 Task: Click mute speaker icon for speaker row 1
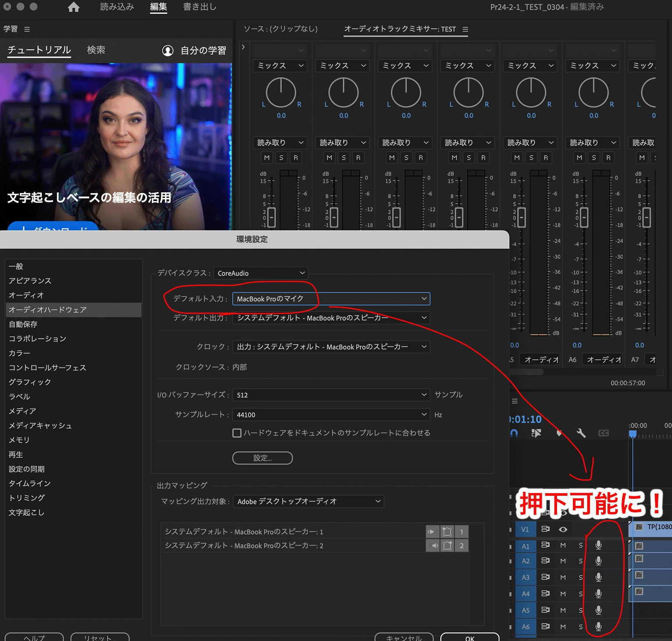pos(432,532)
